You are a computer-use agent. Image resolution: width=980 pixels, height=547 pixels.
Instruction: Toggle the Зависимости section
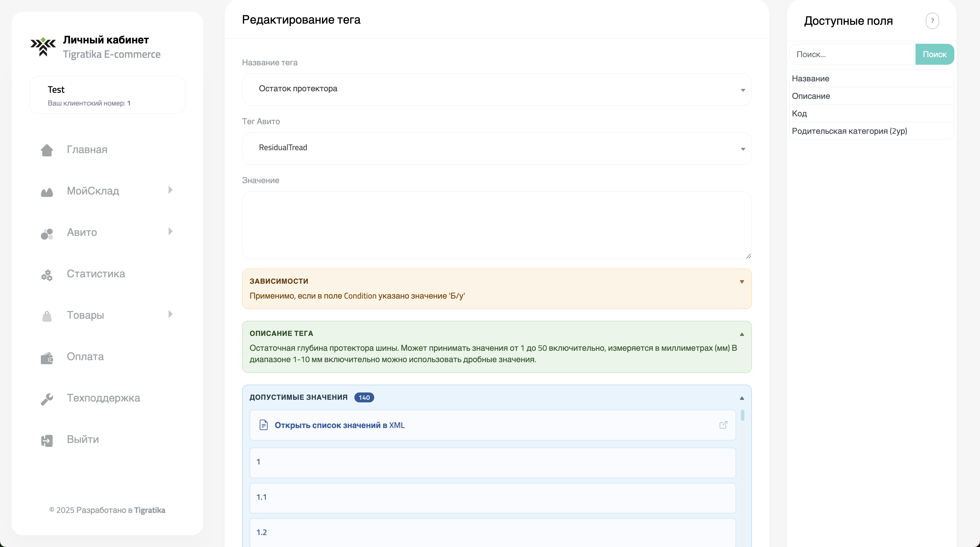click(741, 281)
